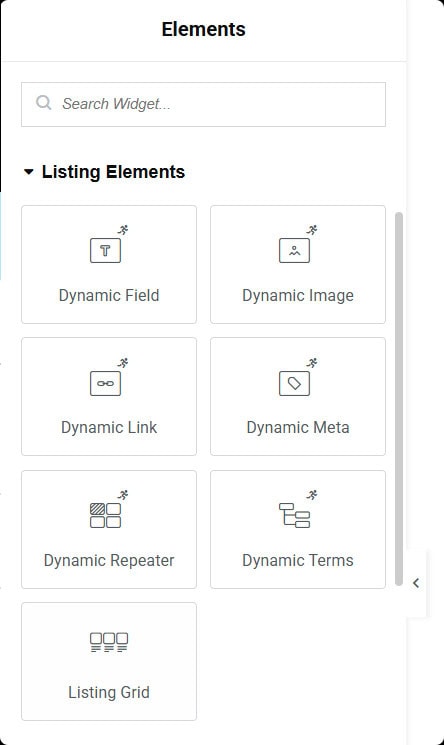
Task: Collapse the panel with the side chevron
Action: click(x=416, y=583)
